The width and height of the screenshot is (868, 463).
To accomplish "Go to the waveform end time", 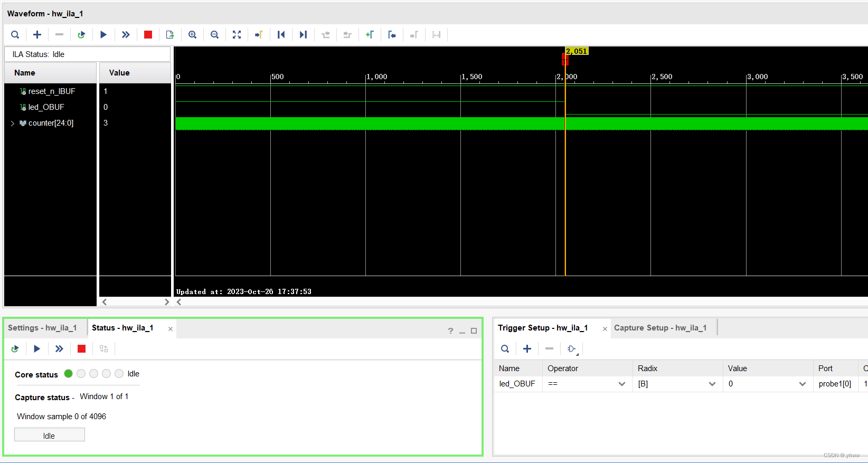I will coord(303,35).
